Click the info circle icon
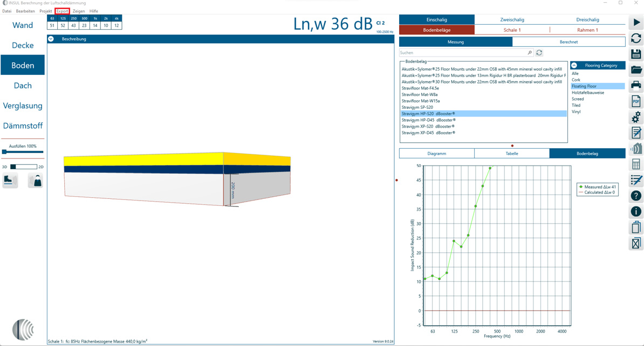Screen dimensions: 644x346 click(x=636, y=211)
